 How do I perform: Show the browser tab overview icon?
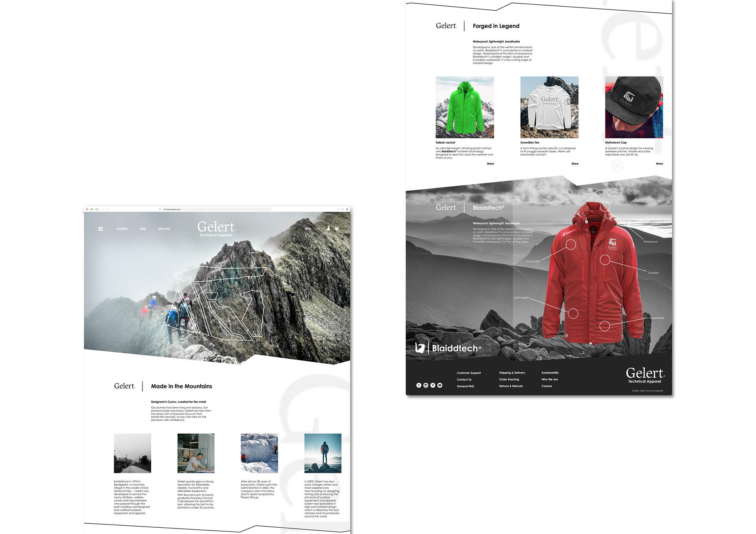(x=347, y=209)
